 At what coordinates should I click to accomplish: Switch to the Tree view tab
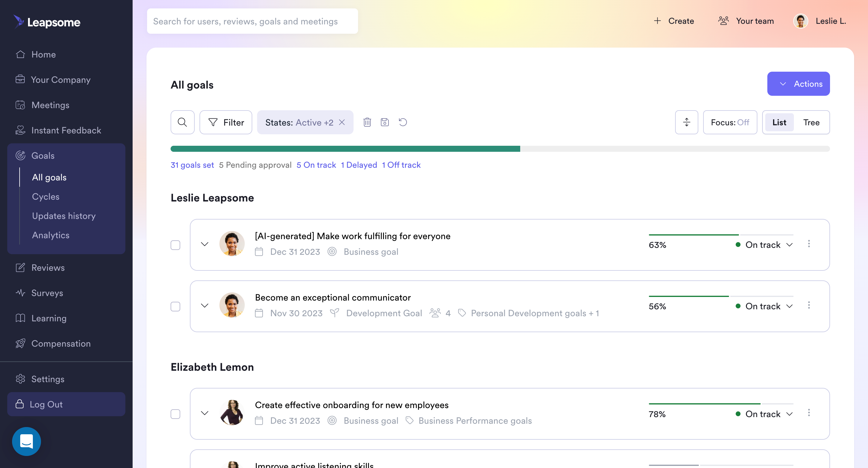(x=811, y=122)
